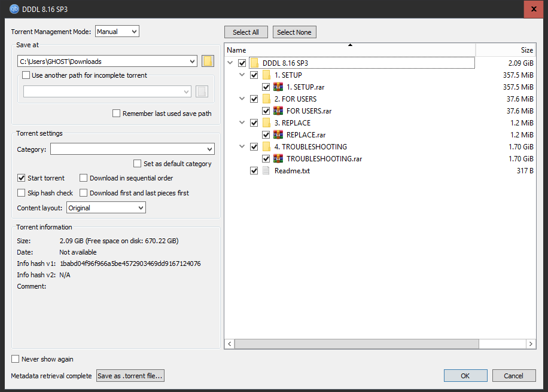Open the Torrent Management Mode dropdown

[117, 32]
